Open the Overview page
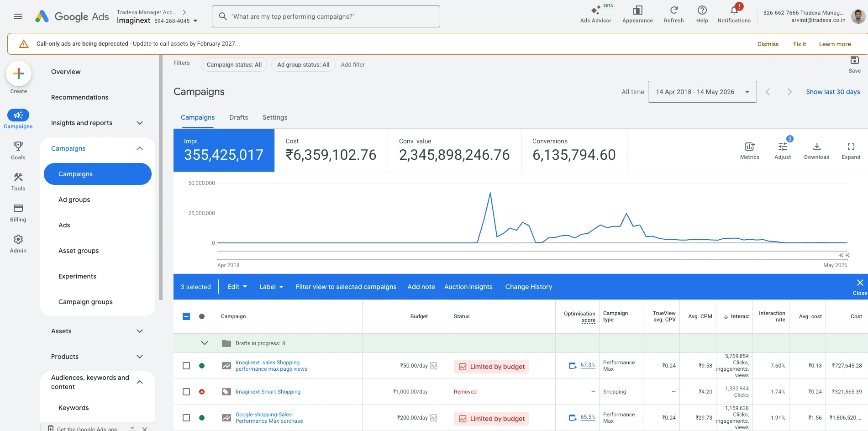The height and width of the screenshot is (431, 868). pyautogui.click(x=66, y=72)
